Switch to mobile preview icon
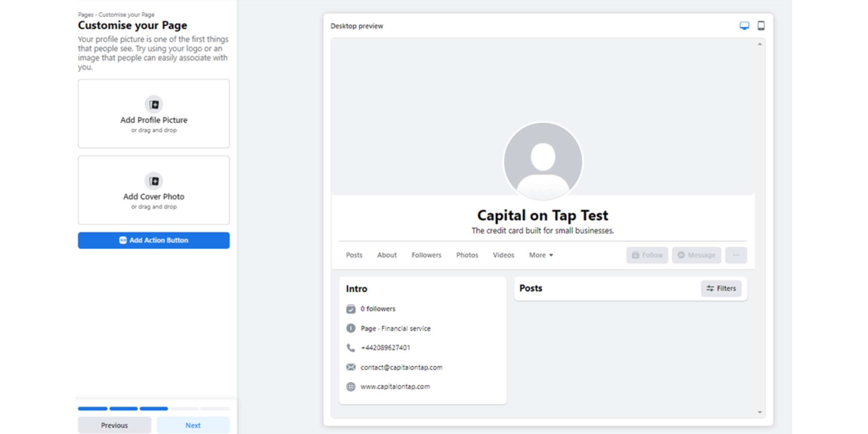This screenshot has width=868, height=434. (x=761, y=26)
